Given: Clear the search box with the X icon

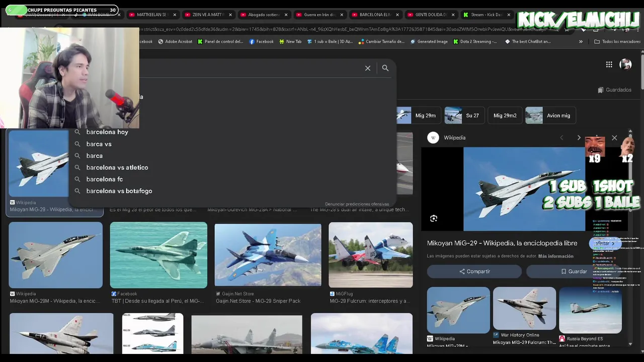Looking at the screenshot, I should (368, 68).
